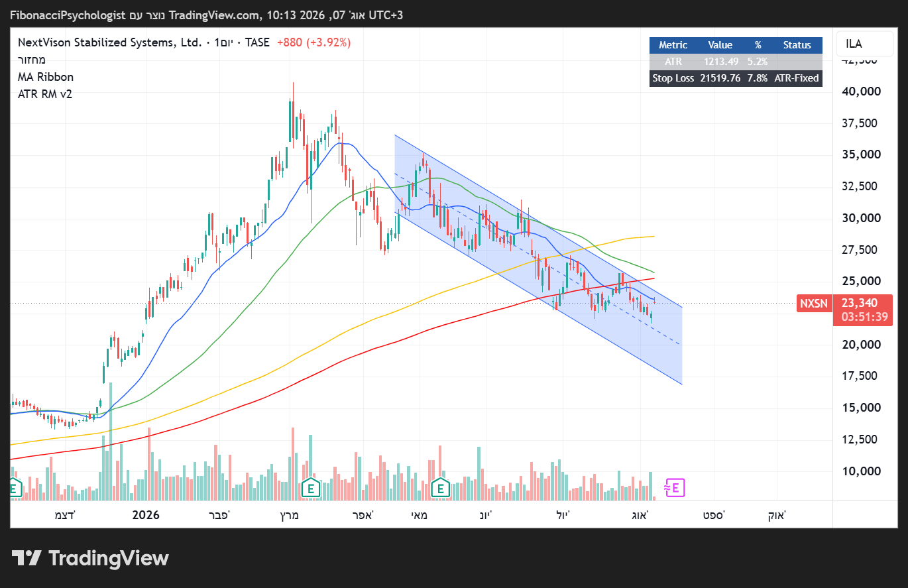The image size is (908, 588).
Task: Click the מחזור volume indicator legend
Action: coord(32,60)
